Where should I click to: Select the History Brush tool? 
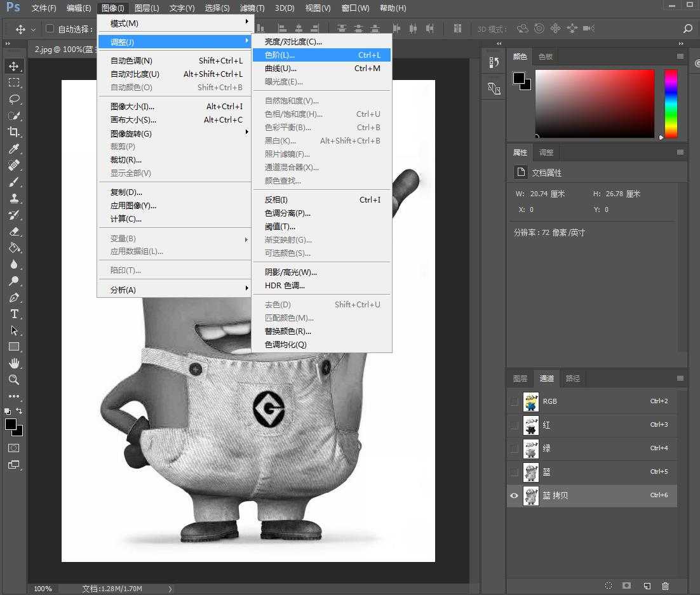pos(14,215)
